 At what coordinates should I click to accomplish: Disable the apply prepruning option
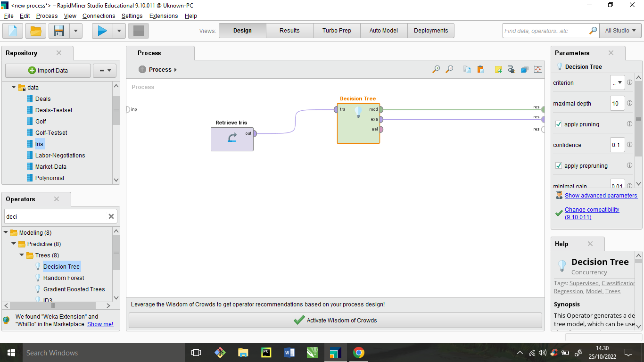pyautogui.click(x=558, y=165)
